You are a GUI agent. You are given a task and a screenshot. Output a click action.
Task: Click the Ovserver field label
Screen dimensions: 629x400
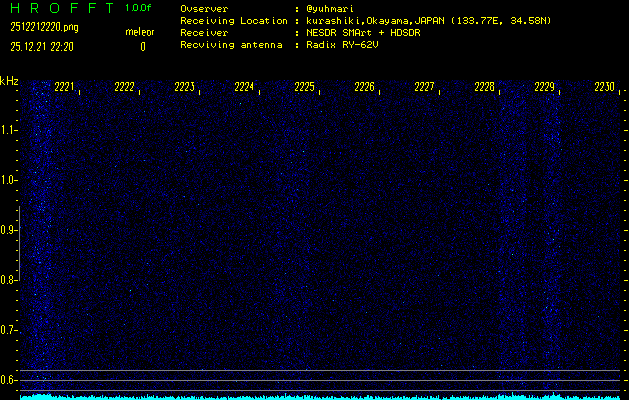204,9
